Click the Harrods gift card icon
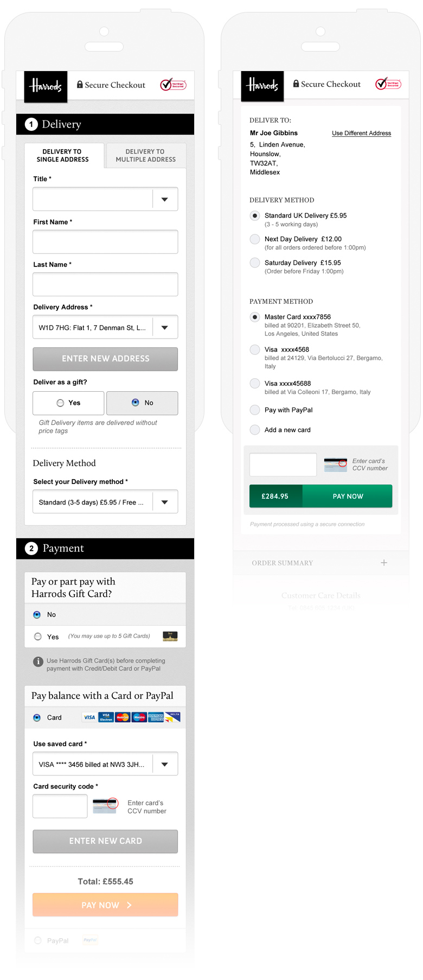Image resolution: width=423 pixels, height=980 pixels. pyautogui.click(x=170, y=636)
